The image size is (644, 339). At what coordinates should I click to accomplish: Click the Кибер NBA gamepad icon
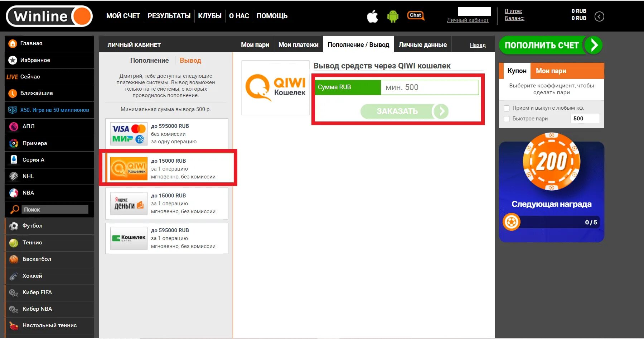click(14, 309)
